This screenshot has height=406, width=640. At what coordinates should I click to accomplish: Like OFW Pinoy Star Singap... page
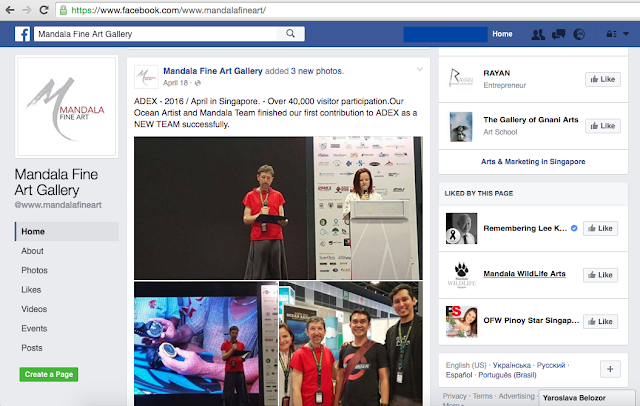pyautogui.click(x=600, y=321)
